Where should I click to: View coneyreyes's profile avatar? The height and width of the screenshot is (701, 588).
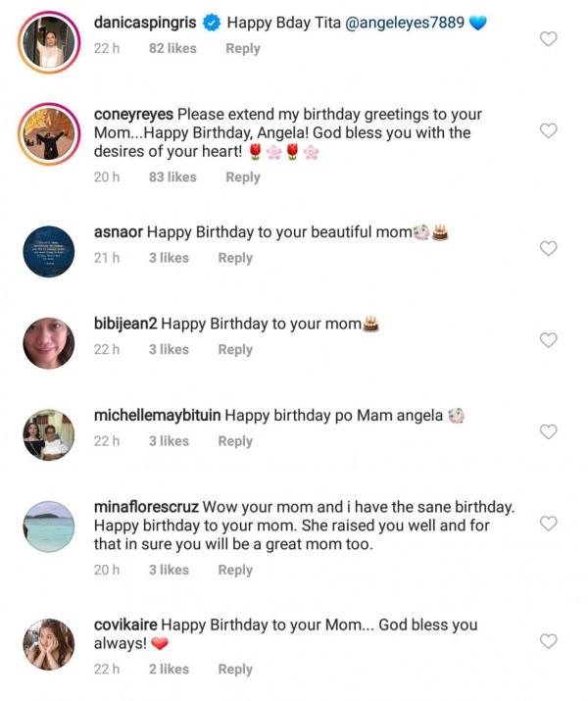49,133
